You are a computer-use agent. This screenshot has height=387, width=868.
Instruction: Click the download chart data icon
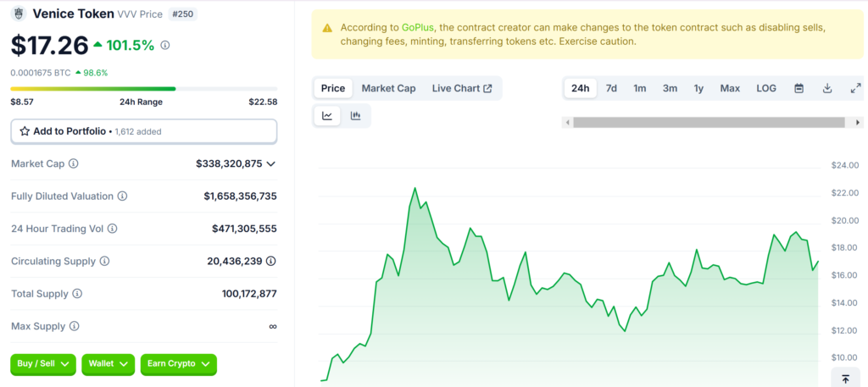[x=827, y=88]
